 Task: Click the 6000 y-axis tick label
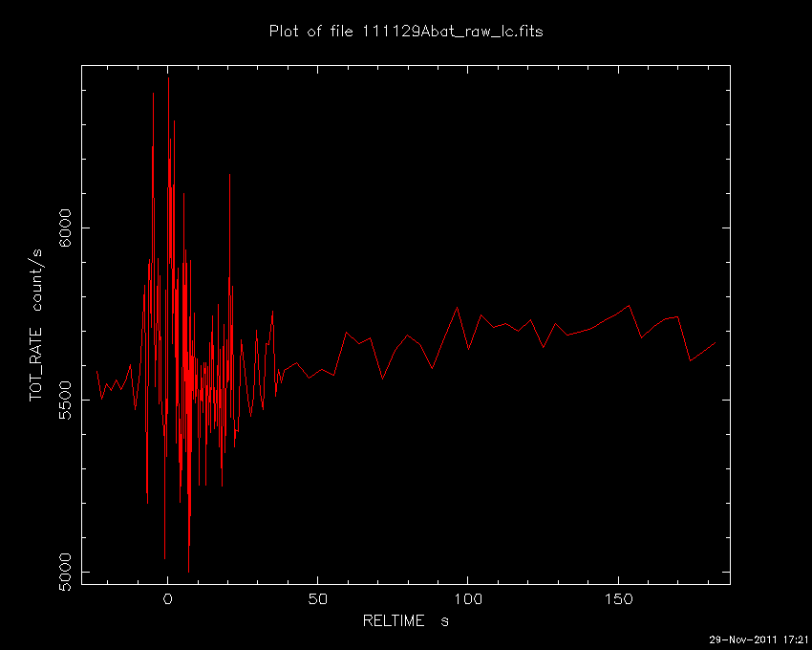click(x=65, y=228)
